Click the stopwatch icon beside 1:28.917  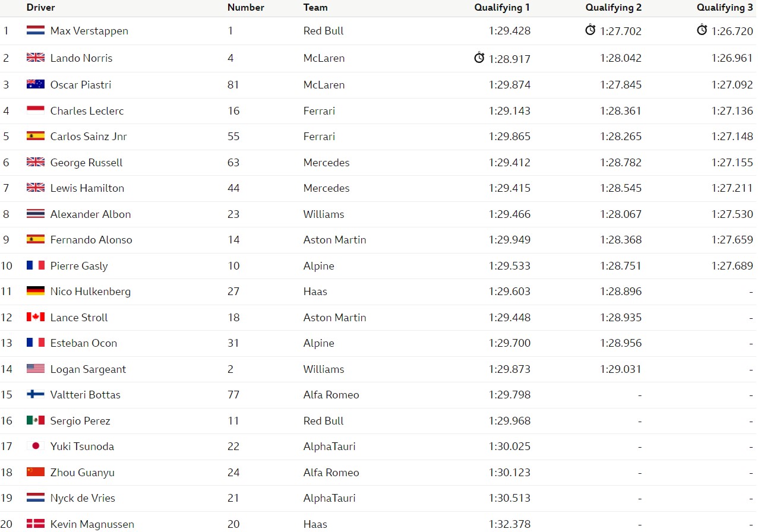[479, 58]
